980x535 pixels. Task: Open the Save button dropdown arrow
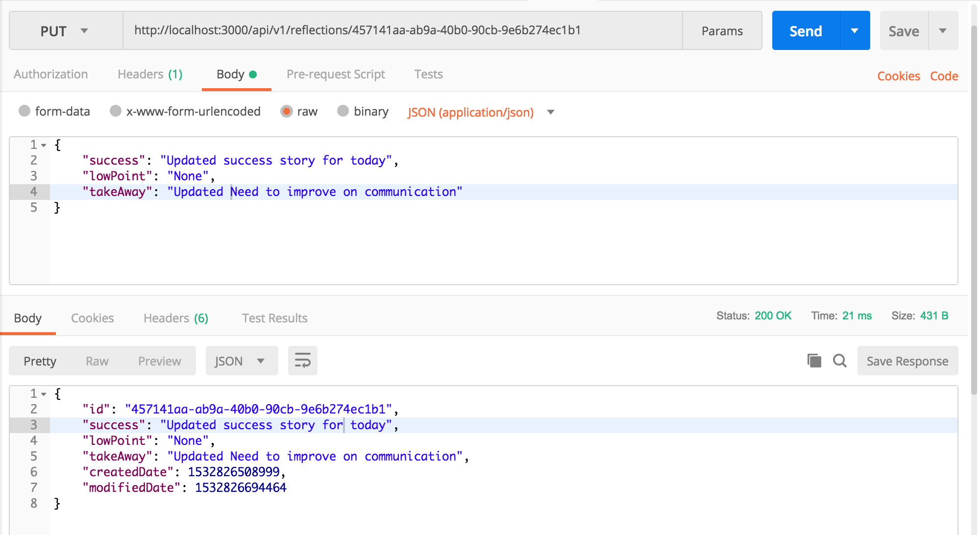(943, 31)
